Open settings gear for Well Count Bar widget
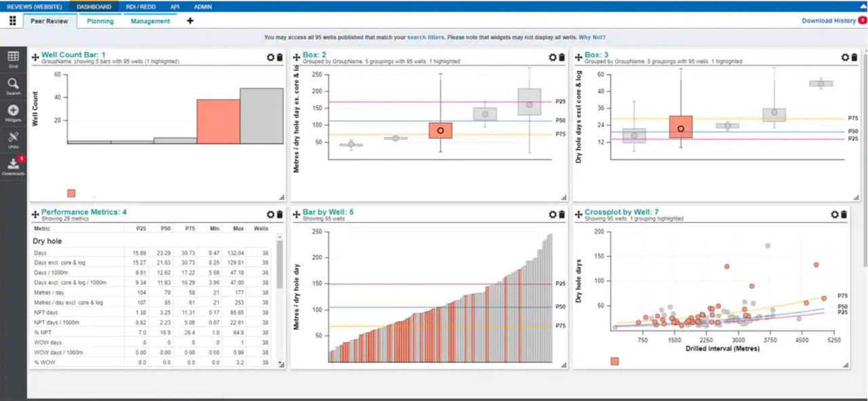This screenshot has width=868, height=401. [x=271, y=58]
